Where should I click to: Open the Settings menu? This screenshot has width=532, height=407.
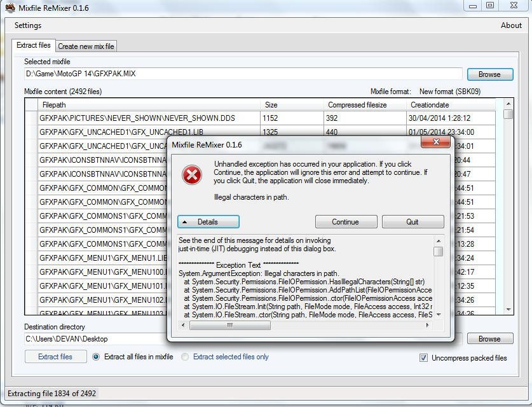point(28,25)
